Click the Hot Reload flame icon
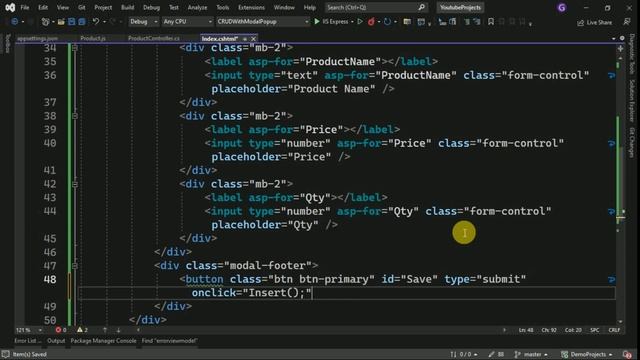Viewport: 640px width, 360px height. click(x=371, y=22)
